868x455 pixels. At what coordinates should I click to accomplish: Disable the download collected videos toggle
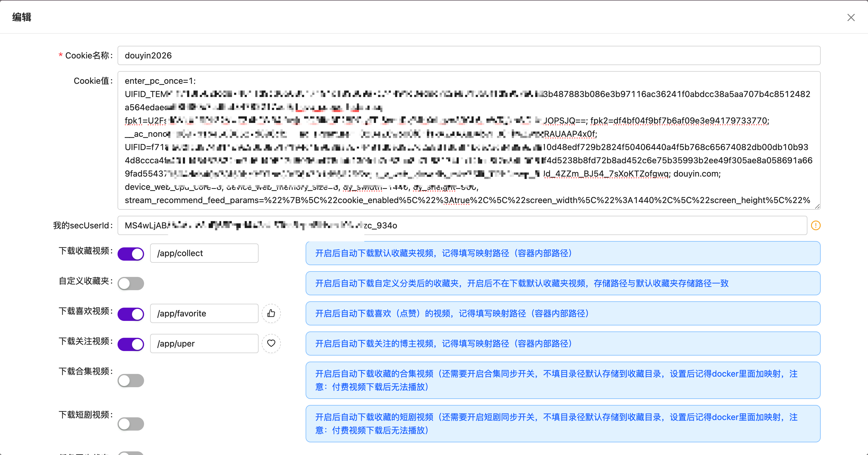[131, 254]
